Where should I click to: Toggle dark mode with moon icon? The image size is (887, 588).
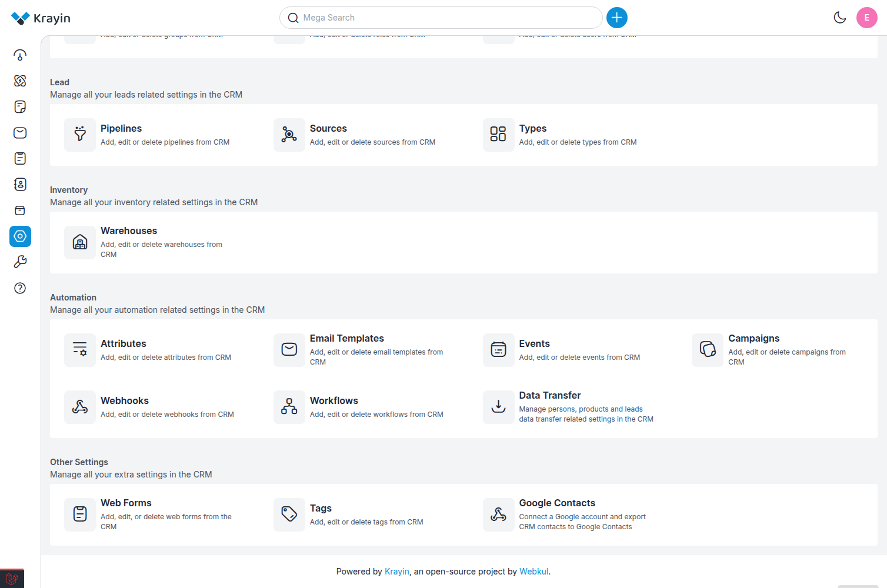click(840, 18)
